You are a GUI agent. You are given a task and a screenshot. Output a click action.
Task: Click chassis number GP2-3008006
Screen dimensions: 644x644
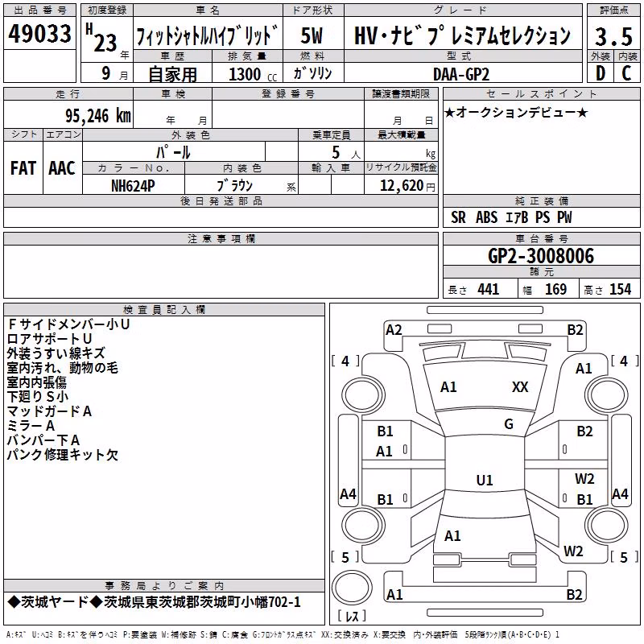click(x=541, y=256)
